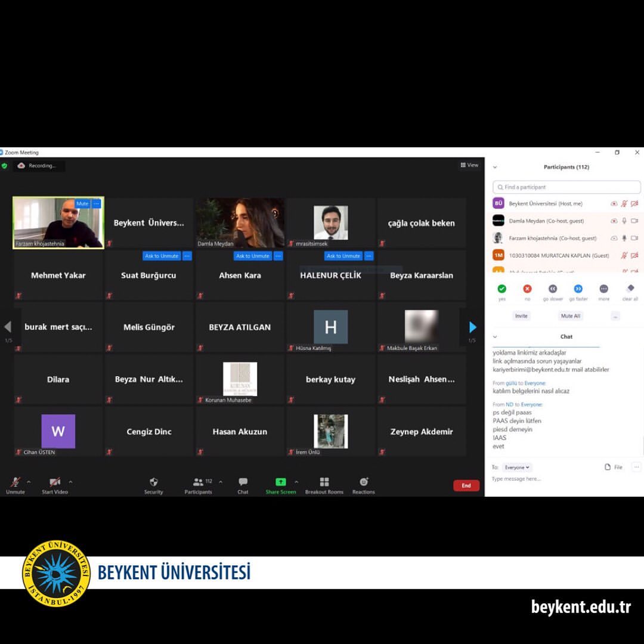Click the Mute All button
Image resolution: width=644 pixels, height=644 pixels.
tap(571, 316)
